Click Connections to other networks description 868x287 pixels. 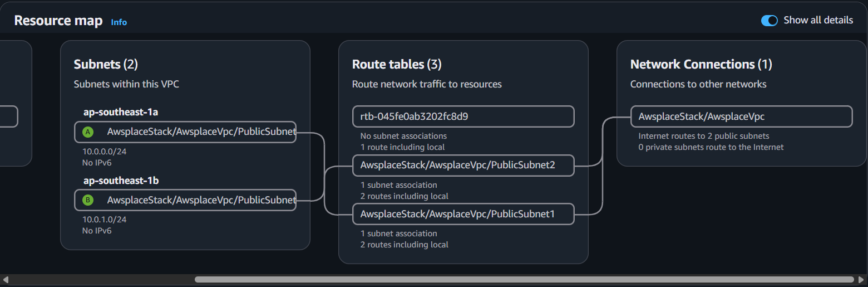coord(698,84)
